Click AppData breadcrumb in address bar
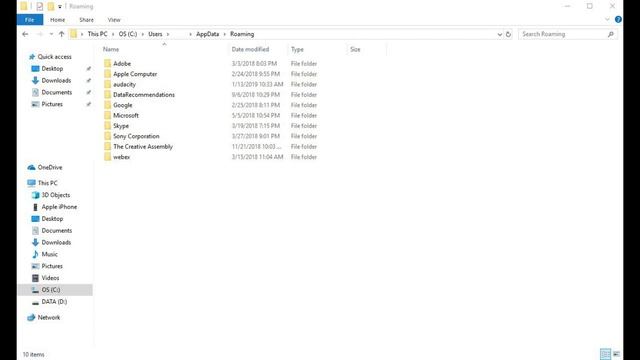Image resolution: width=640 pixels, height=360 pixels. [x=208, y=34]
